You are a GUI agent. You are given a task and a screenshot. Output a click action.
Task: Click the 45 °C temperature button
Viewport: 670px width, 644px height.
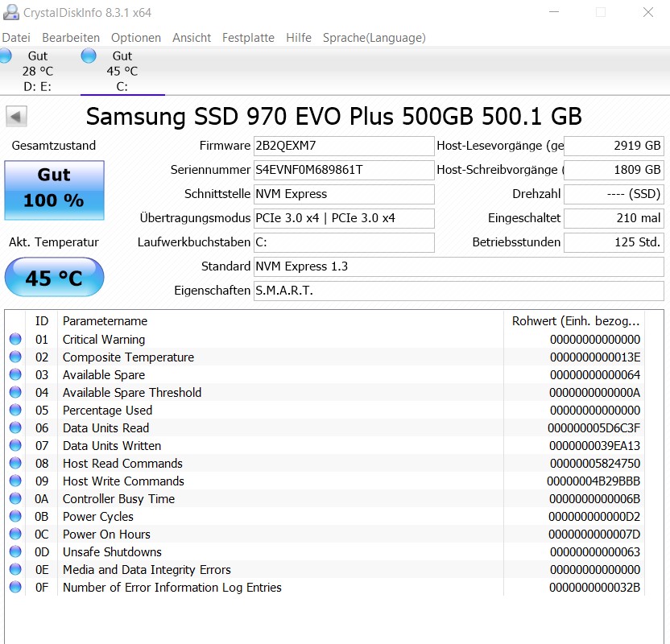54,277
